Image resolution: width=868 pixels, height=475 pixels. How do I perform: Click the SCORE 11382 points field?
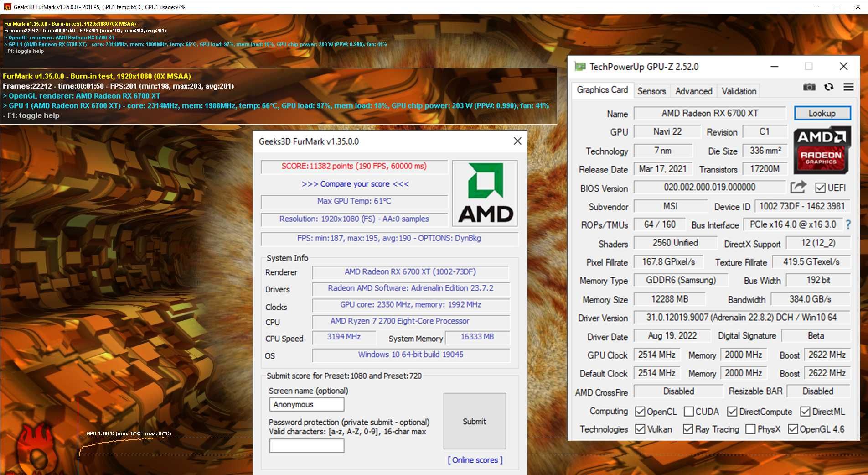(x=354, y=166)
